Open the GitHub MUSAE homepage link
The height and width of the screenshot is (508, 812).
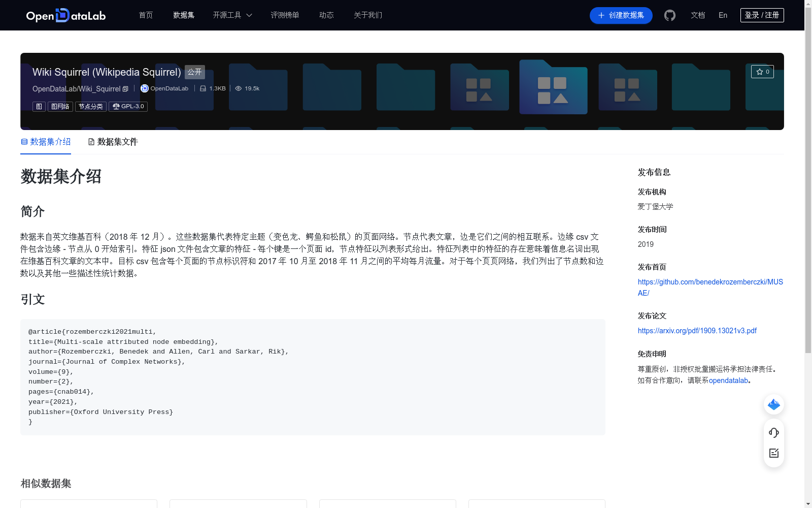tap(710, 288)
